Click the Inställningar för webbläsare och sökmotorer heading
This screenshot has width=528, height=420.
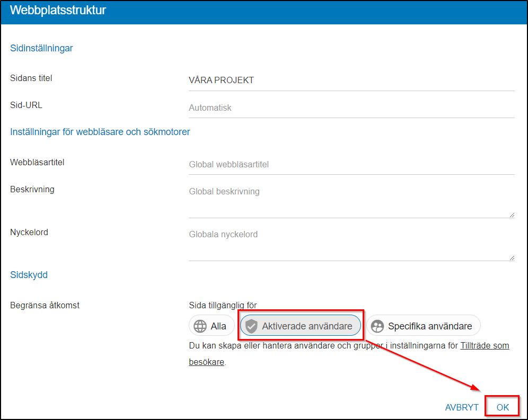(x=100, y=132)
